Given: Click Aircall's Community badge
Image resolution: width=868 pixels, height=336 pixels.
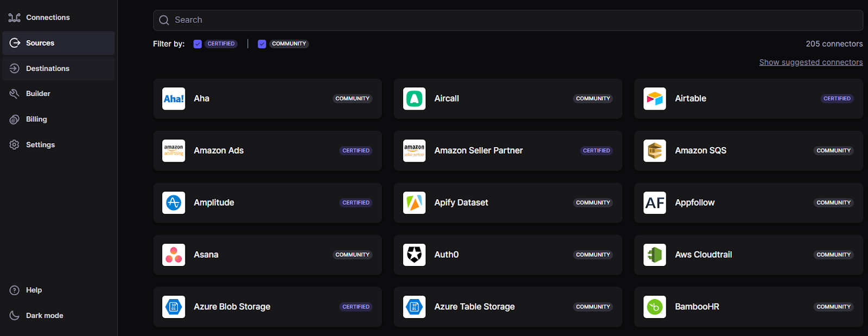Looking at the screenshot, I should [593, 98].
